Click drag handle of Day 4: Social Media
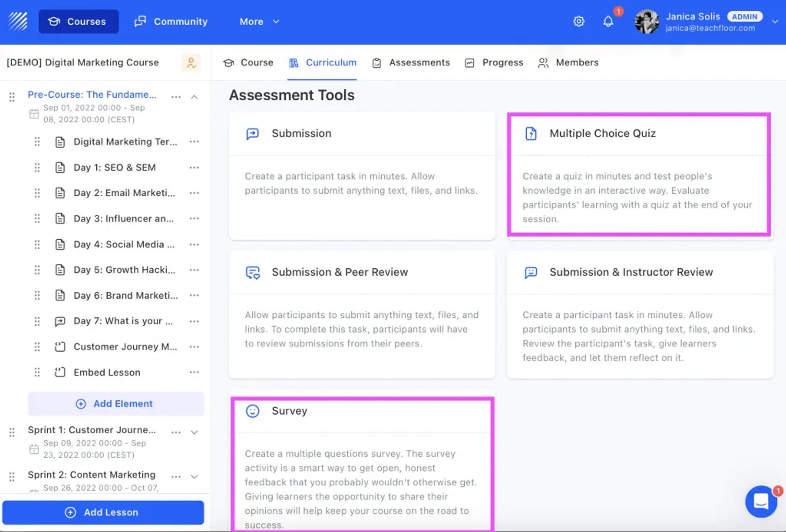Screen dimensions: 786x532 [37, 244]
